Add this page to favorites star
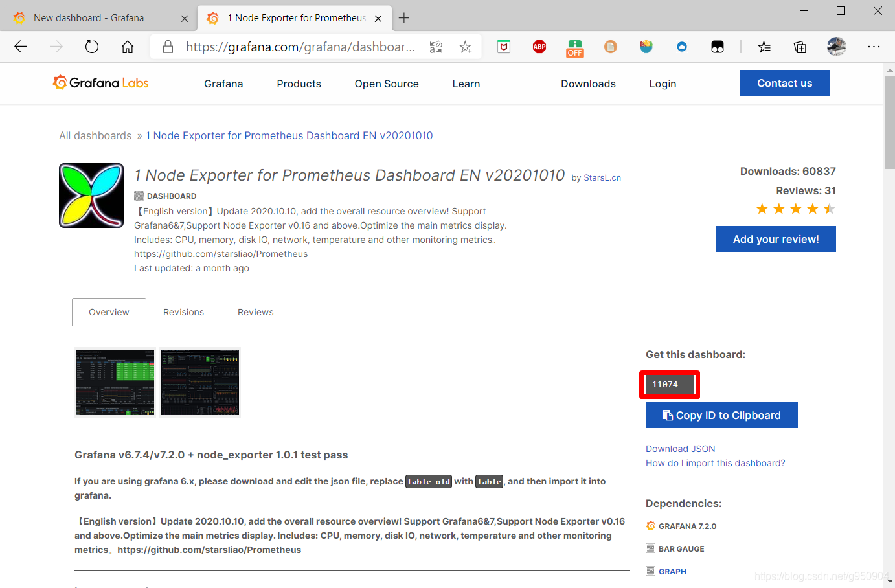Viewport: 895px width, 588px height. pyautogui.click(x=465, y=47)
